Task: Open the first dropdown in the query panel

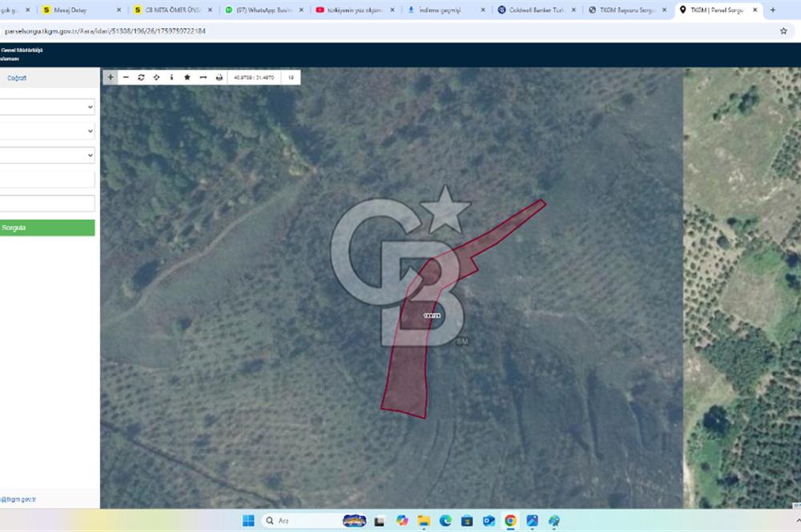Action: tap(47, 107)
